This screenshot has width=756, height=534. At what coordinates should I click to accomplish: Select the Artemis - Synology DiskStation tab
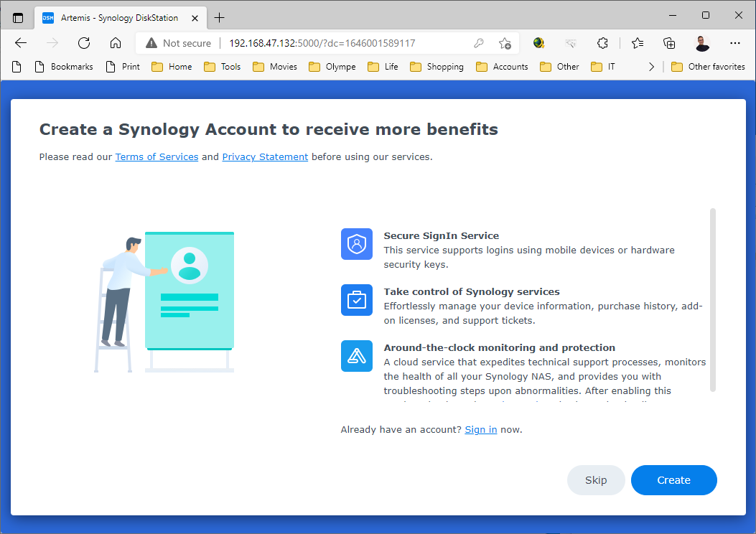[121, 18]
